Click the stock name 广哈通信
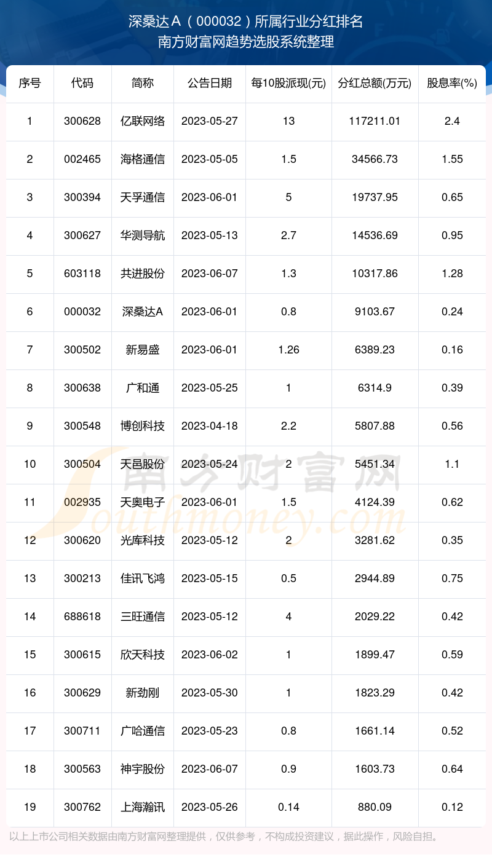 (143, 731)
